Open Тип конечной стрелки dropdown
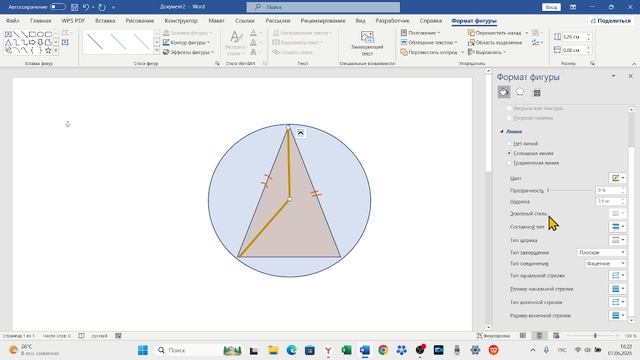The height and width of the screenshot is (360, 640). pos(617,302)
